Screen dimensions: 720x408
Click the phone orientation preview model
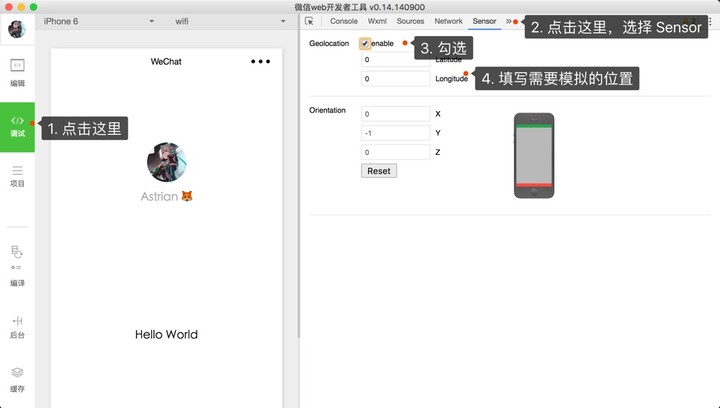pyautogui.click(x=534, y=156)
